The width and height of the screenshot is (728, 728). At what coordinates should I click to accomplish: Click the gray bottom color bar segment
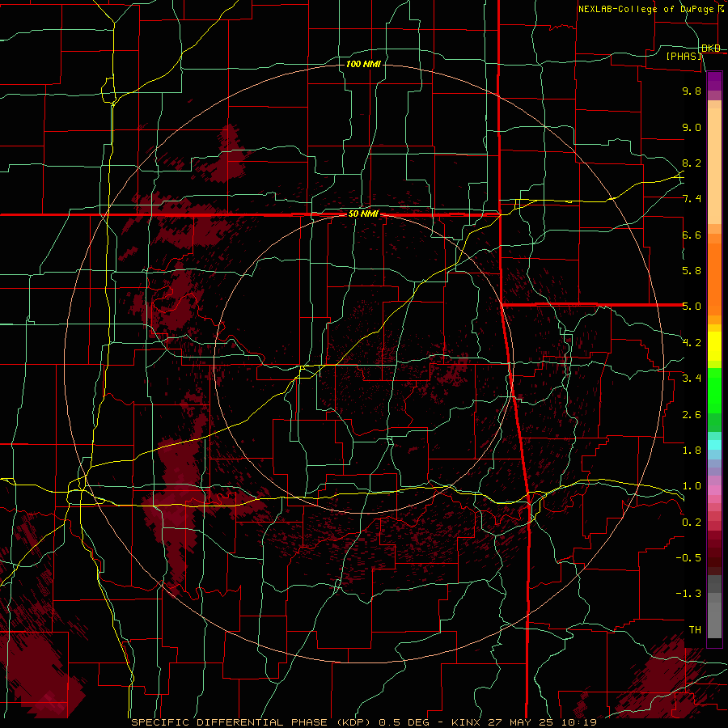coord(714,620)
